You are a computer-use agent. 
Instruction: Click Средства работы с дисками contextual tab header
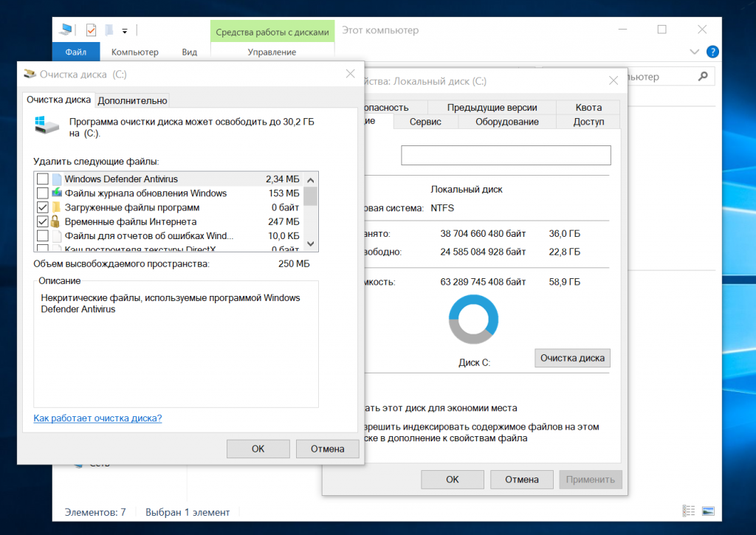[272, 32]
